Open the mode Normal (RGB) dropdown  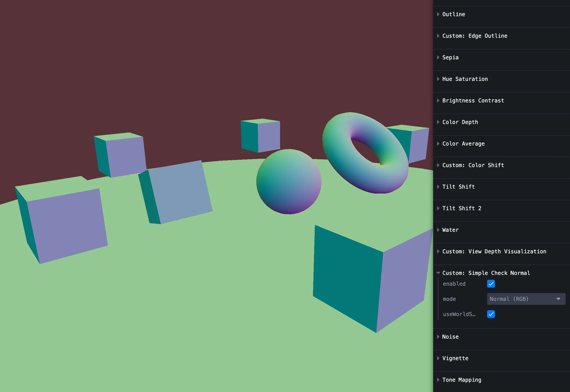click(x=526, y=299)
